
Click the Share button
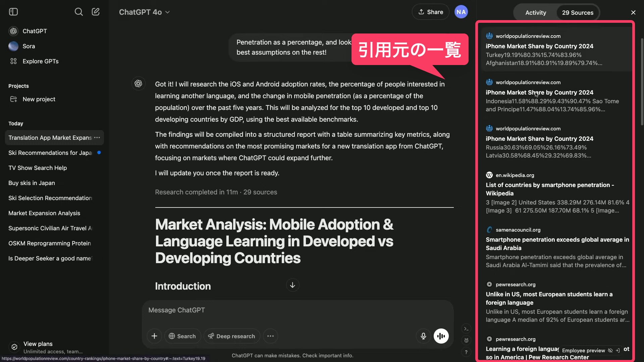430,12
